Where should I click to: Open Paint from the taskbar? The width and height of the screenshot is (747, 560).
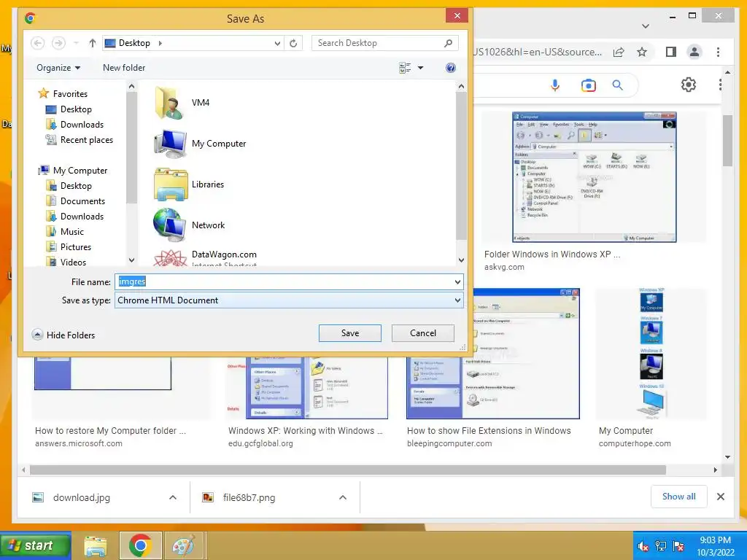tap(184, 545)
